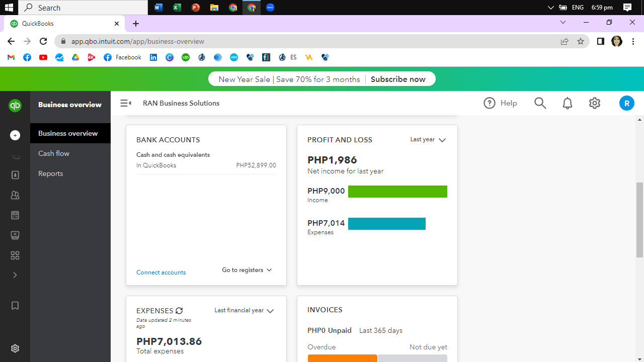The width and height of the screenshot is (644, 362).
Task: Click the PHP0 Unpaid invoices text
Action: [x=330, y=330]
